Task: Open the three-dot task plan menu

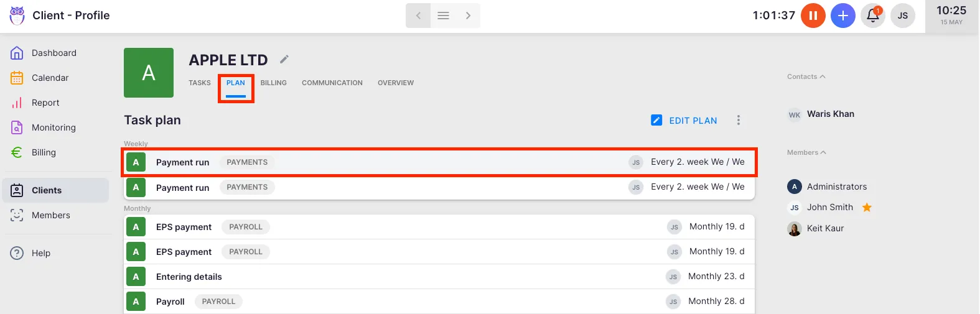Action: click(739, 121)
